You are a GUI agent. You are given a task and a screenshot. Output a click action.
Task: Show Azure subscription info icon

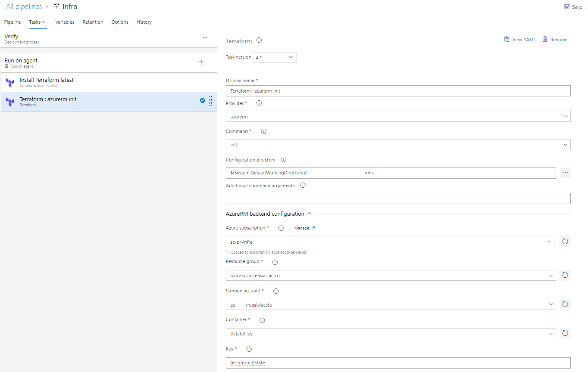coord(281,228)
